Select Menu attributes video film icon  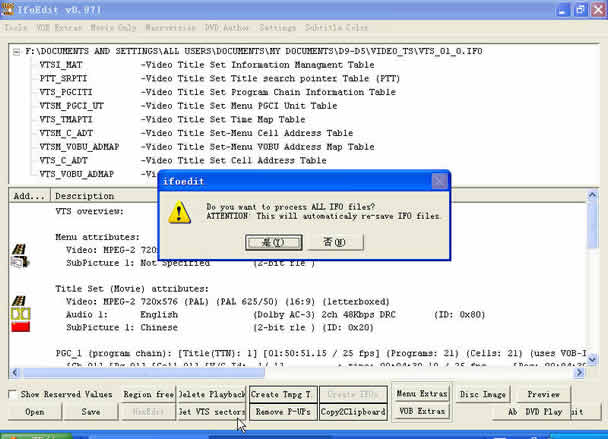click(x=19, y=249)
